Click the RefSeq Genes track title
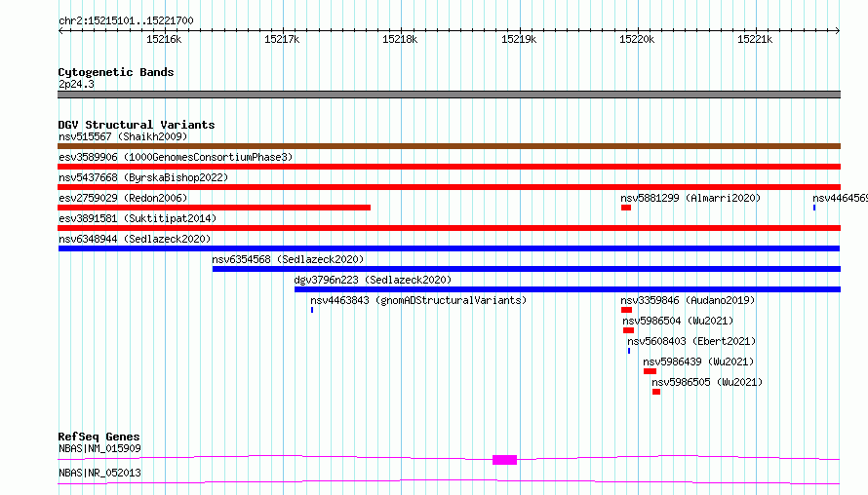 99,437
